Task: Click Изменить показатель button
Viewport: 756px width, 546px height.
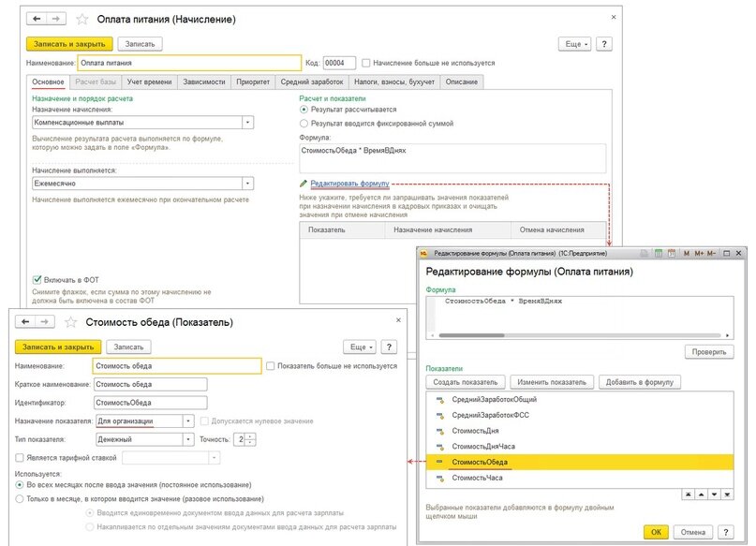Action: tap(552, 382)
